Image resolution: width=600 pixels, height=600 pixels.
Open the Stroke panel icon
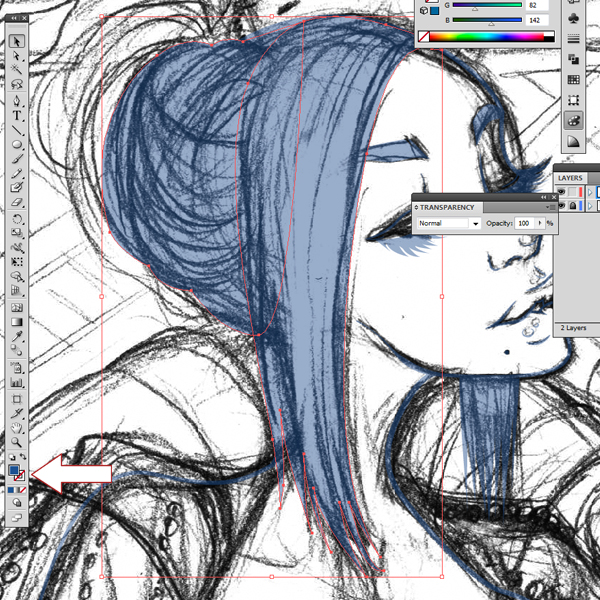(x=573, y=39)
